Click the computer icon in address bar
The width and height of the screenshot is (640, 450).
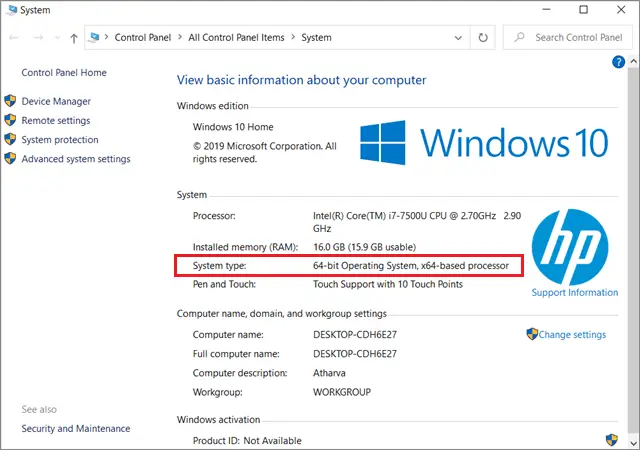pos(94,37)
